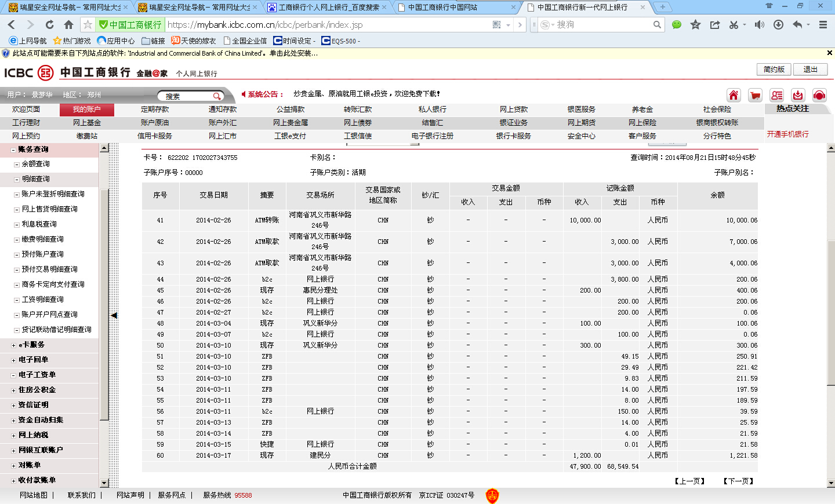Expand the 住房公积金 tree section

[13, 390]
